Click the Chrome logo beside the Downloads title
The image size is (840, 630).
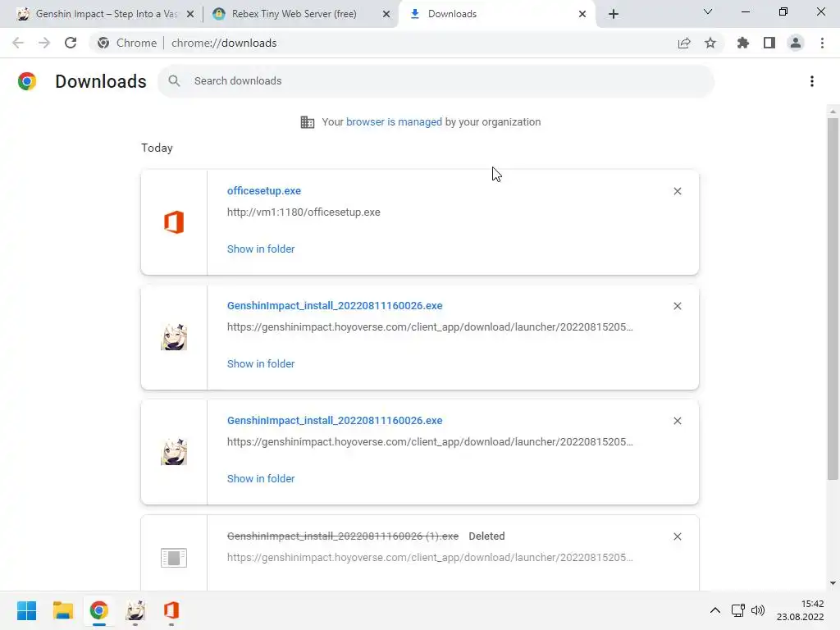(27, 81)
